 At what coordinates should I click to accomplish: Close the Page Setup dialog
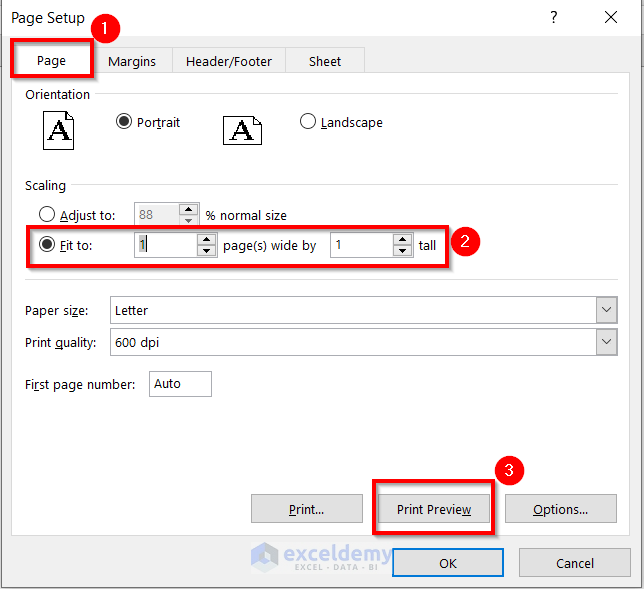coord(611,17)
